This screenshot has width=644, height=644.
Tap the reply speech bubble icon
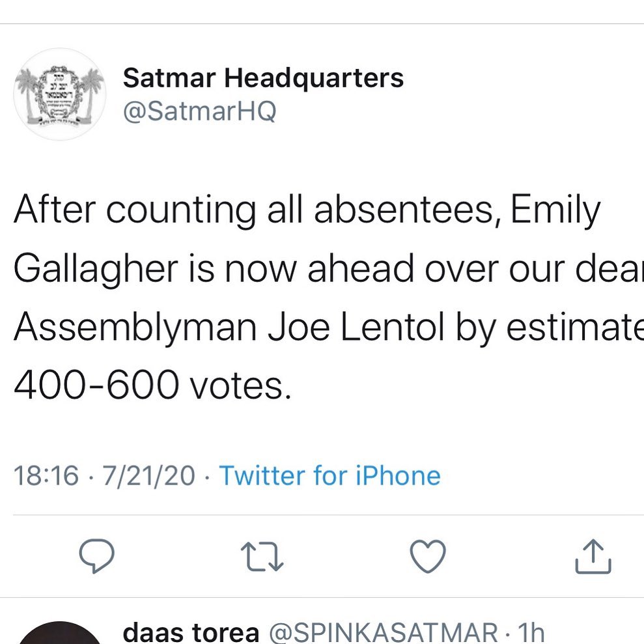96,557
